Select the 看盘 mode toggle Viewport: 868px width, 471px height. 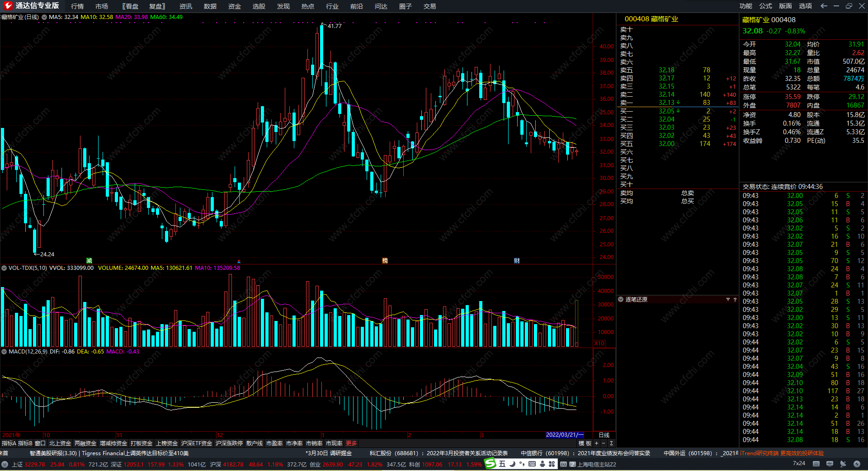coord(130,6)
